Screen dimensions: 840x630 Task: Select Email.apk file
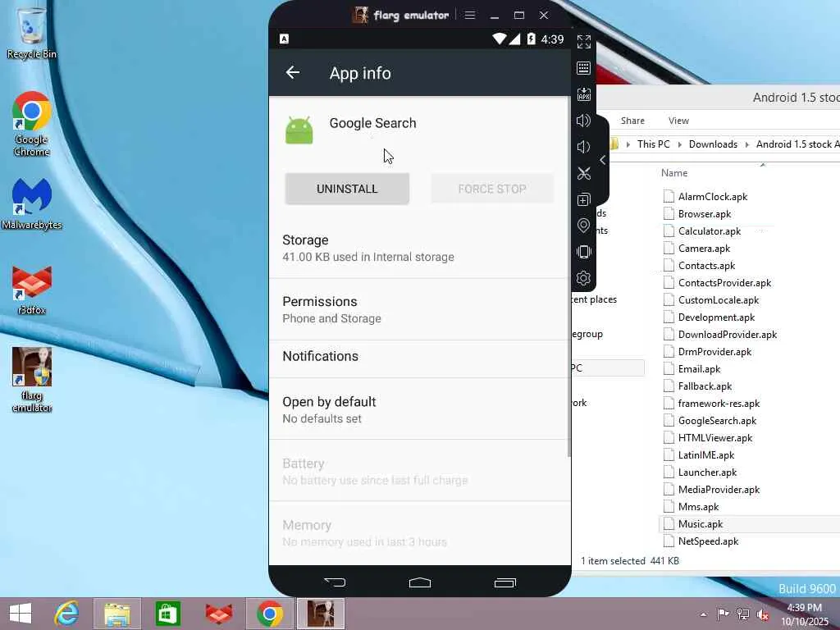(699, 369)
